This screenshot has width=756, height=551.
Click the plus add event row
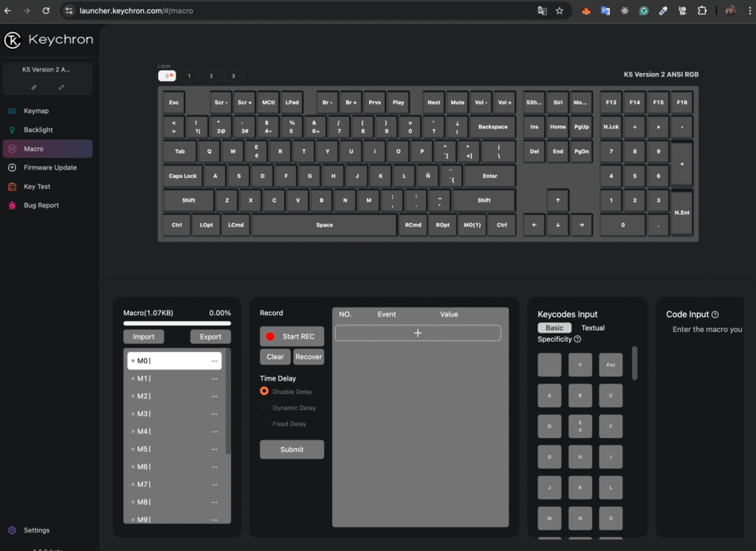point(418,333)
